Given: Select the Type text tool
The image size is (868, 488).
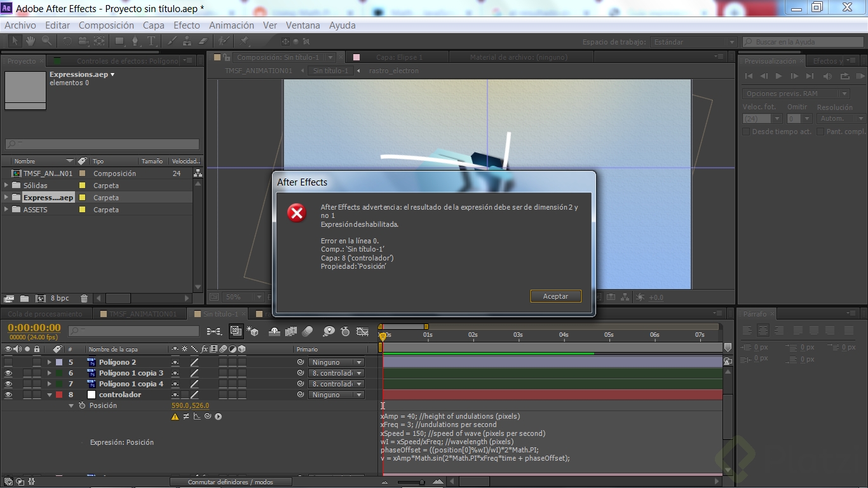Looking at the screenshot, I should 152,41.
